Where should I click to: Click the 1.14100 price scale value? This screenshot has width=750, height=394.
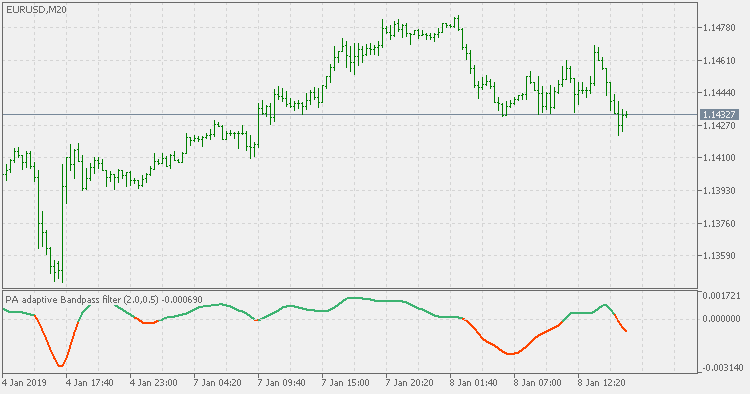[719, 158]
